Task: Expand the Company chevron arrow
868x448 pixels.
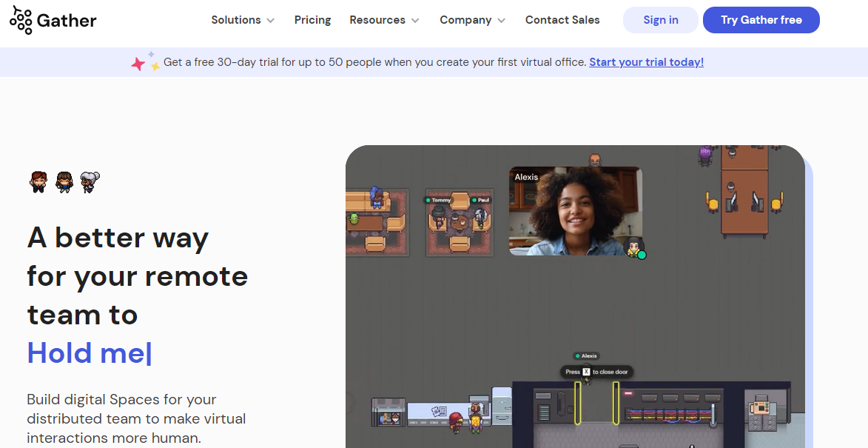Action: (501, 21)
